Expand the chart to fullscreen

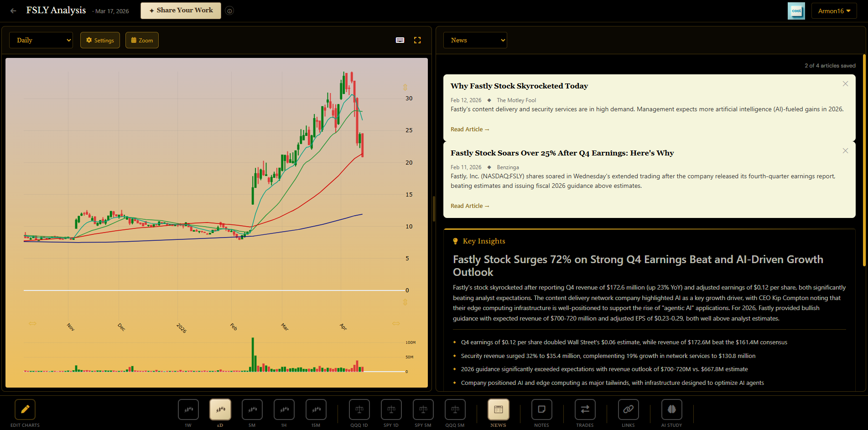pyautogui.click(x=417, y=40)
